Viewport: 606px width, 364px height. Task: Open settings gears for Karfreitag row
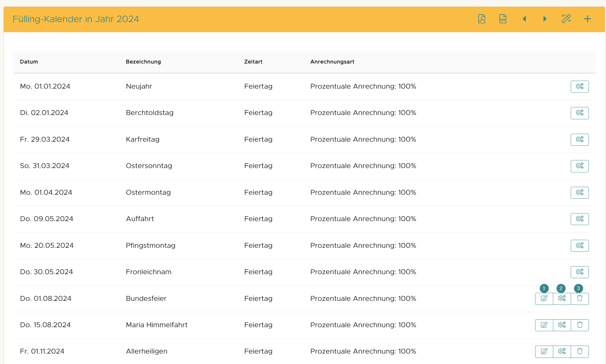coord(579,140)
